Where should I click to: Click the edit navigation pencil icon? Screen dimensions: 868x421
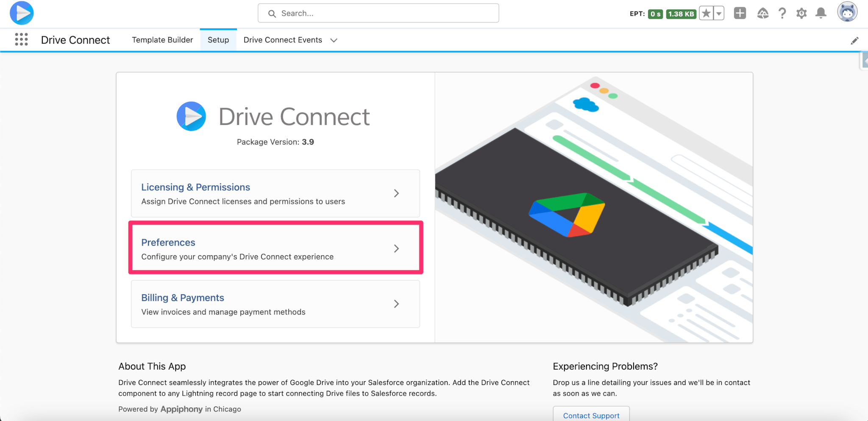(x=854, y=40)
